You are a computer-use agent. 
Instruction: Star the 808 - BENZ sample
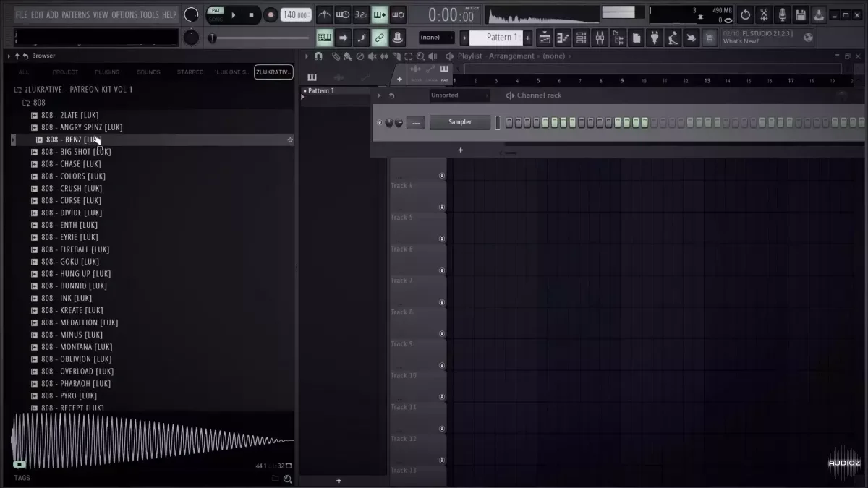[x=290, y=140]
